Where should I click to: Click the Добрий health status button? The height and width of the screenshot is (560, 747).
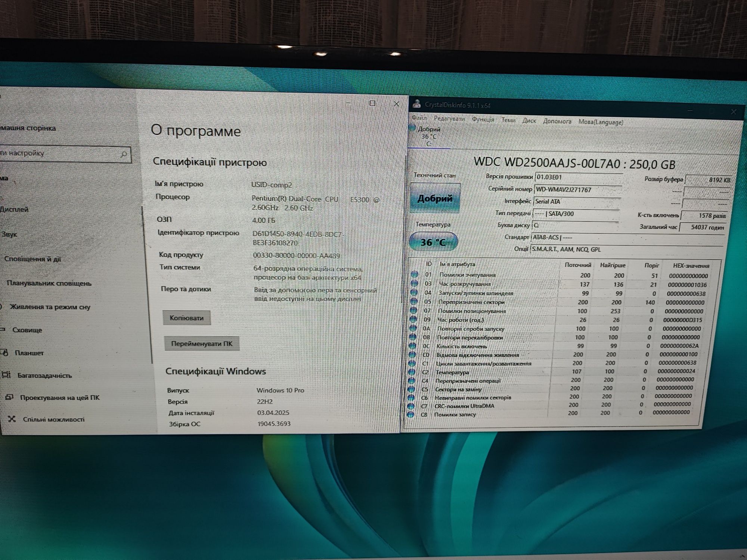click(x=435, y=198)
